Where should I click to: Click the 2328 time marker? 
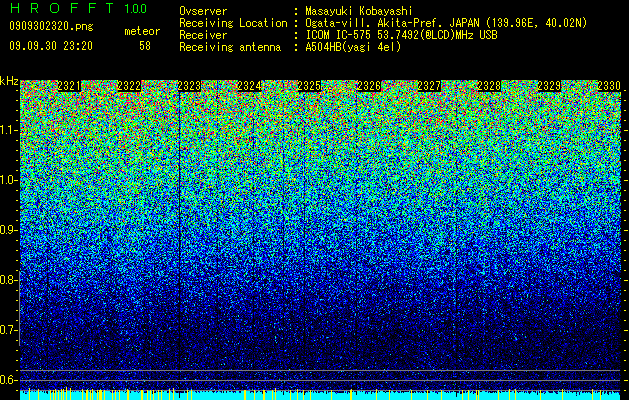[x=489, y=86]
